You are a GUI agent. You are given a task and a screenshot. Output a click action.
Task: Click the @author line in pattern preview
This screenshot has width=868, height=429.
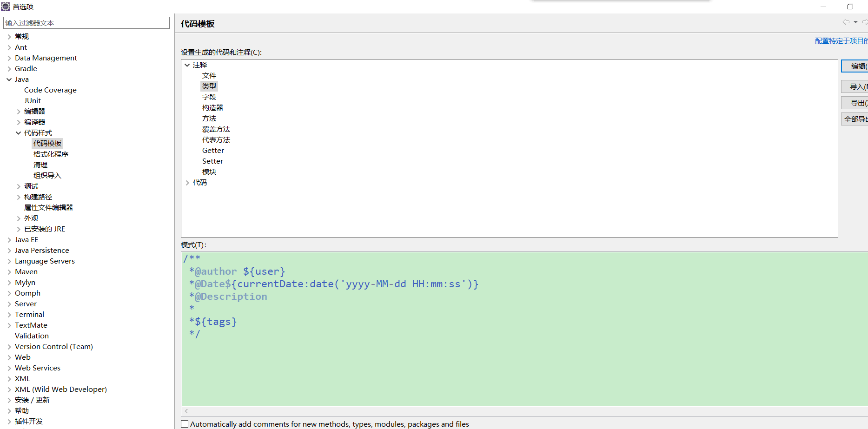tap(237, 271)
